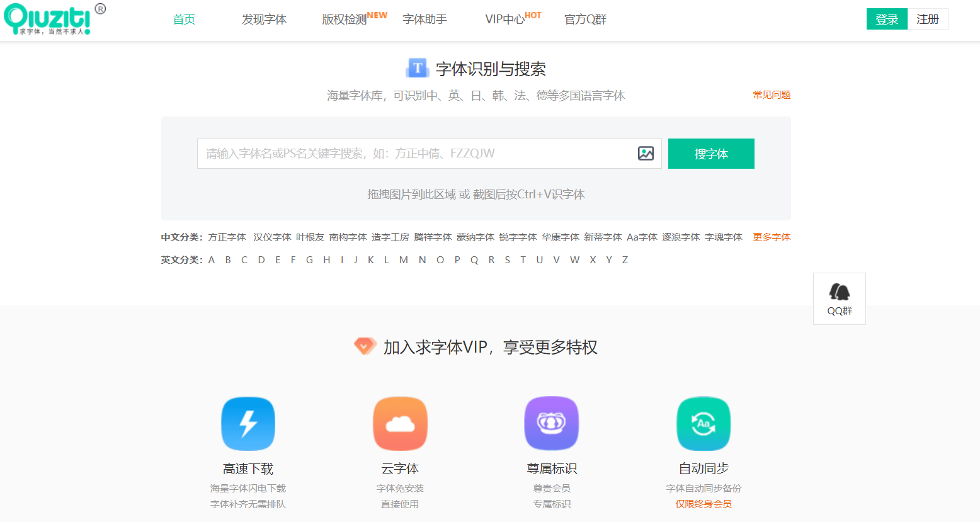Select the 方正字体 category link
This screenshot has height=522, width=980.
227,237
